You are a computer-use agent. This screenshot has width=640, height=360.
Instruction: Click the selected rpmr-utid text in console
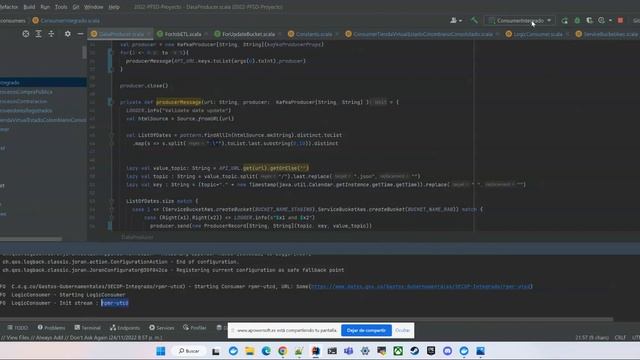pyautogui.click(x=115, y=303)
